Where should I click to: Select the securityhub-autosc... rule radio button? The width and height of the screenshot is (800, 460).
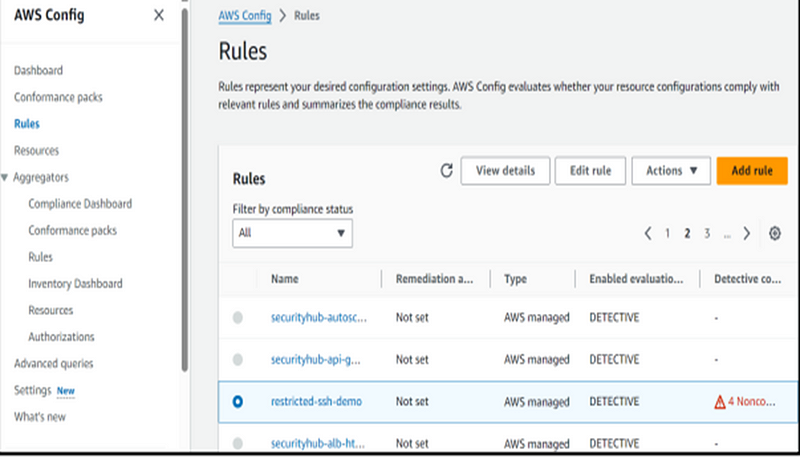coord(238,318)
